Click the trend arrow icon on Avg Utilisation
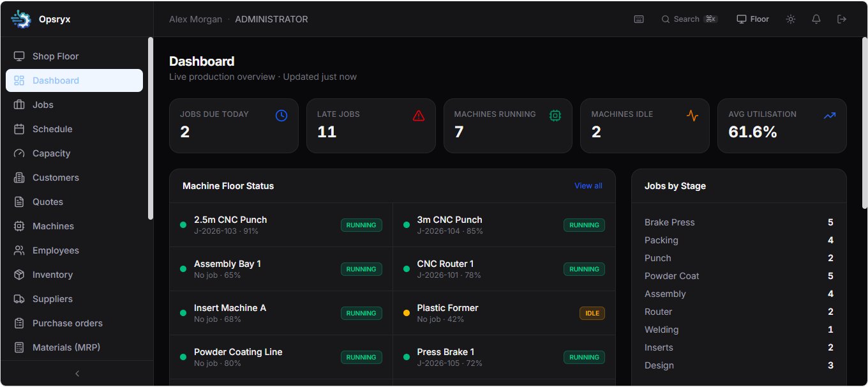The height and width of the screenshot is (387, 868). point(830,116)
